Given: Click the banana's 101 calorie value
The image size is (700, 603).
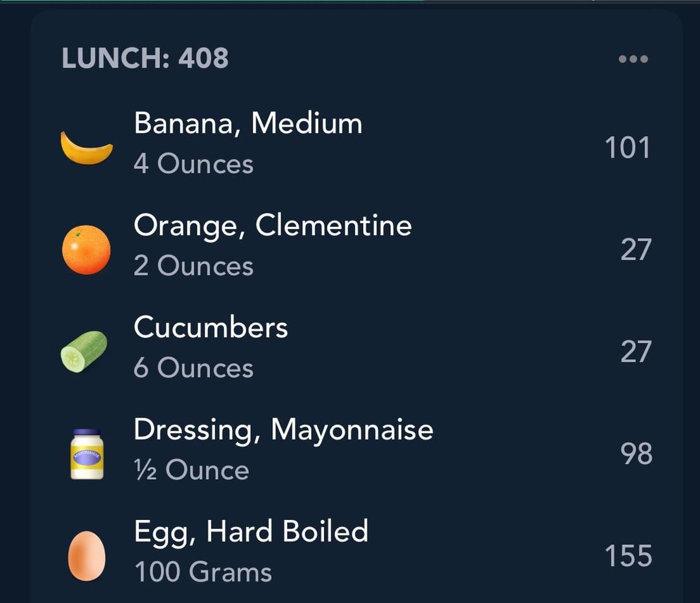Looking at the screenshot, I should pyautogui.click(x=627, y=148).
